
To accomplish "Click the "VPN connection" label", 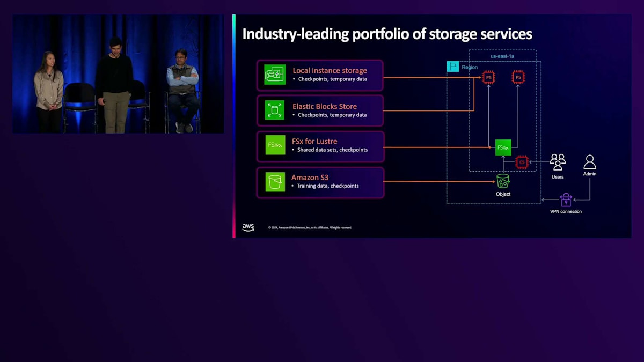I will pyautogui.click(x=566, y=212).
